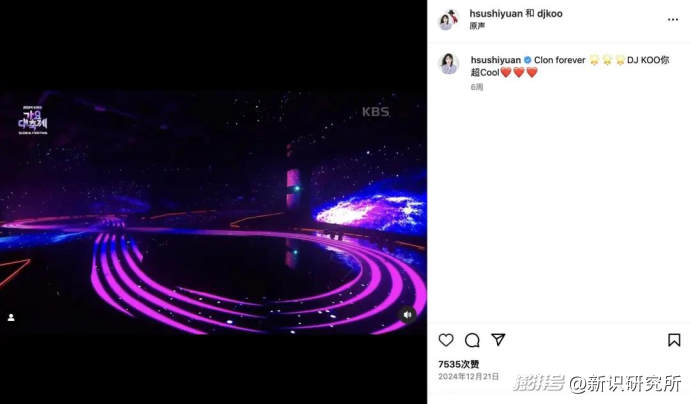This screenshot has width=690, height=404.
Task: Click the festival logo in the video corner
Action: pos(33,120)
